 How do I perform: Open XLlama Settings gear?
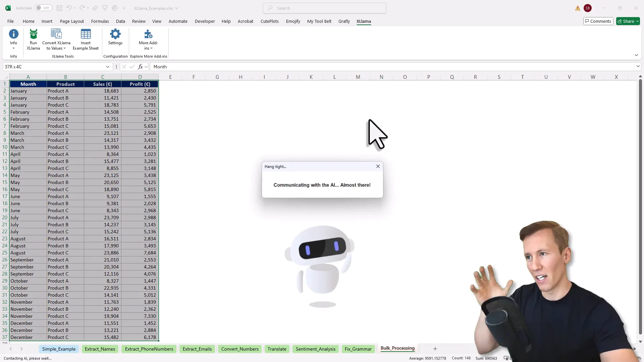click(115, 34)
